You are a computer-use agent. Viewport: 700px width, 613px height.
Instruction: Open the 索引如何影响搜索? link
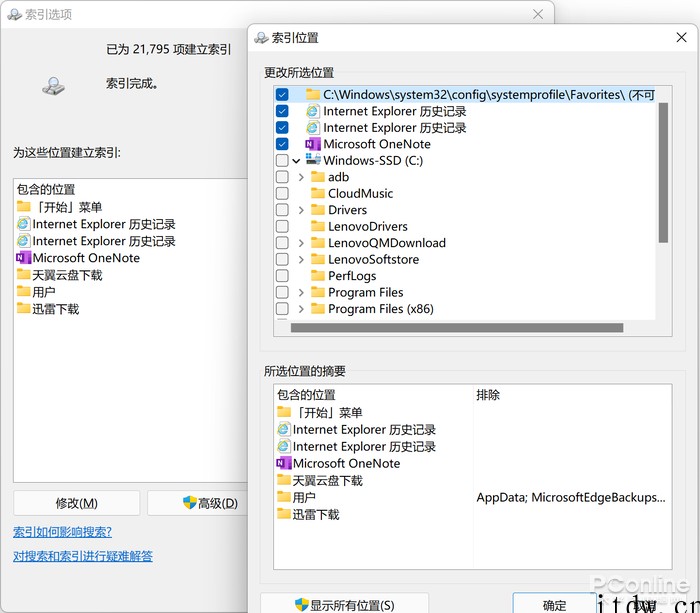(x=62, y=532)
